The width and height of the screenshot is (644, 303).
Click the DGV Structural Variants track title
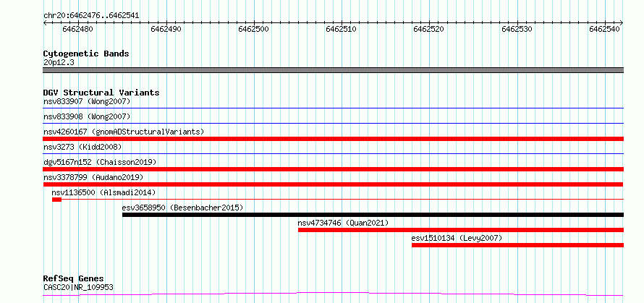101,93
